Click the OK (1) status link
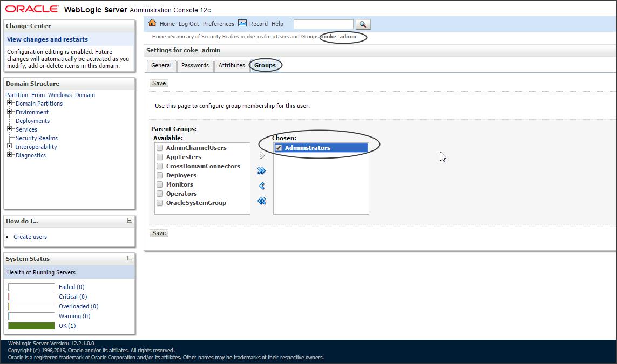The image size is (617, 364). [67, 326]
